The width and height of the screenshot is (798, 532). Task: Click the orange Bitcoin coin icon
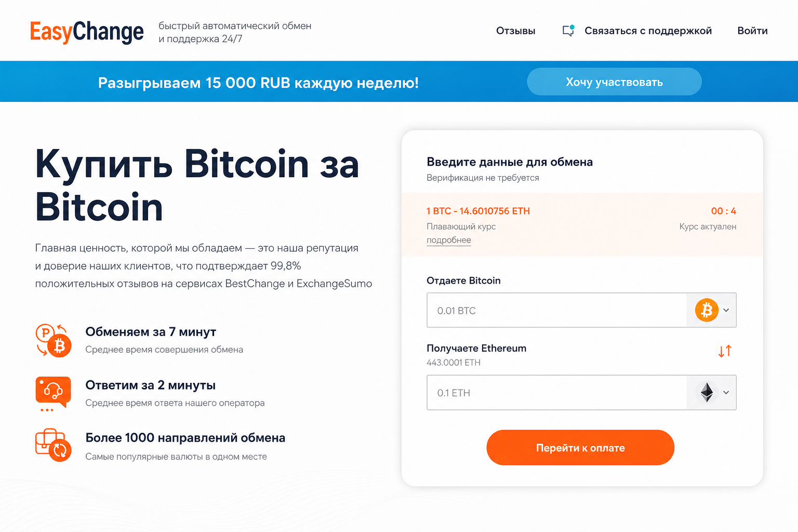[707, 310]
